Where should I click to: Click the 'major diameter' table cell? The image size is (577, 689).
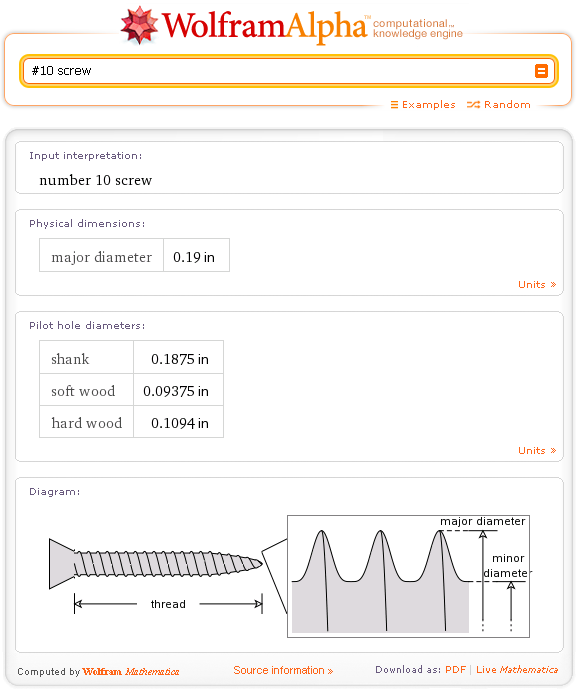(x=102, y=255)
